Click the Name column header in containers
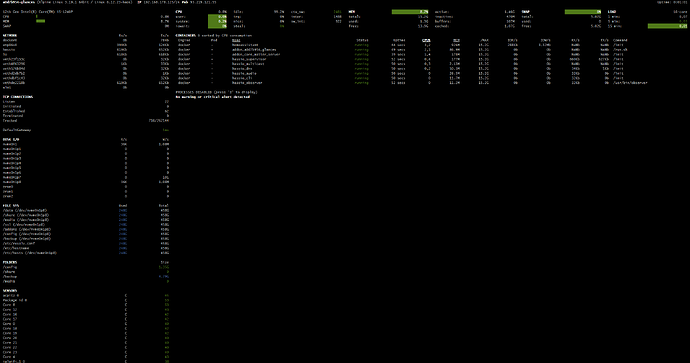Viewport: 690px width, 363px height. (x=236, y=40)
